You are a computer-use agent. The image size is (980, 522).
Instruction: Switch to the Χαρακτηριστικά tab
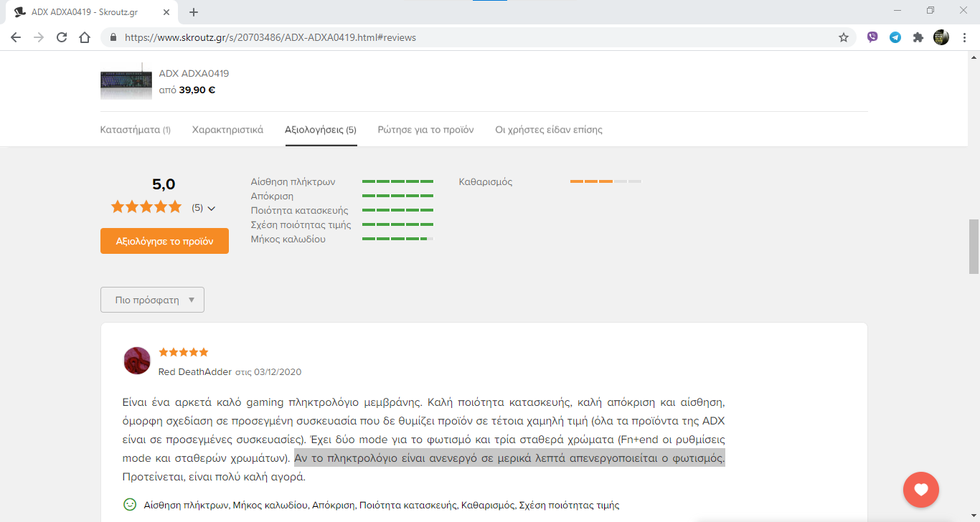[227, 130]
